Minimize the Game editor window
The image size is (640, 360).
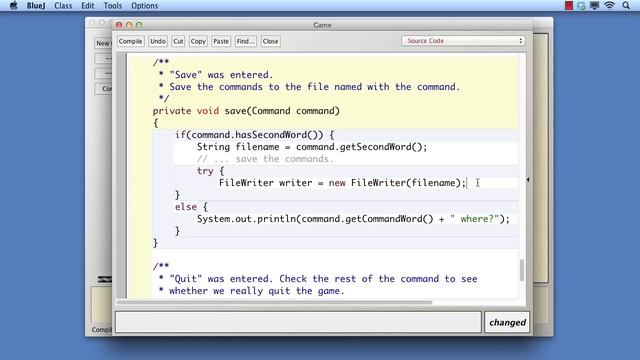pos(129,25)
